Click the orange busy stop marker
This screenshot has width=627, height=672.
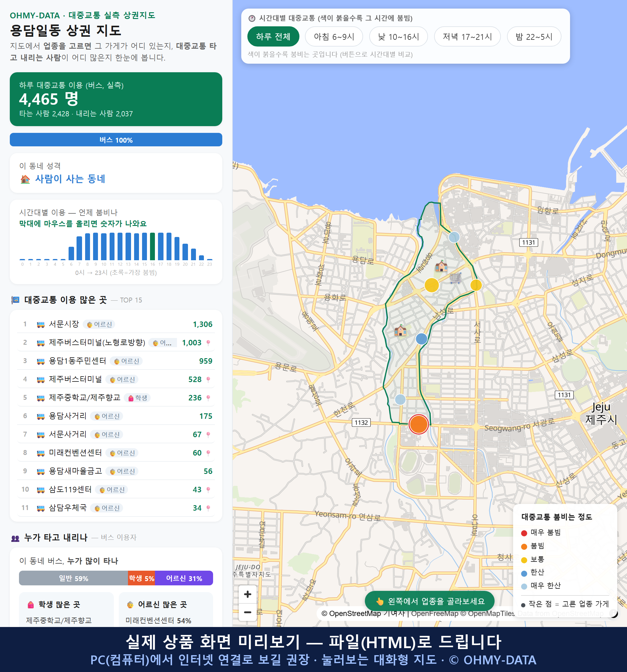(x=419, y=424)
